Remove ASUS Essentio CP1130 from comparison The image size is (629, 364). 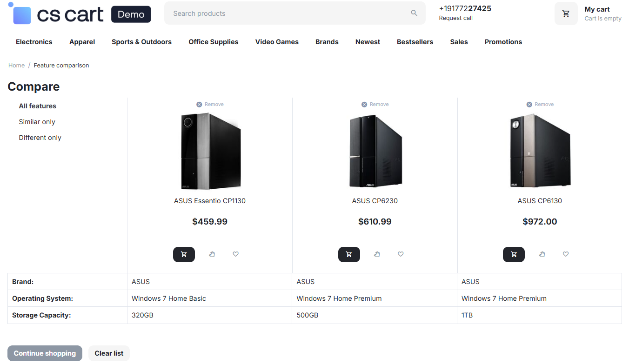(x=210, y=104)
